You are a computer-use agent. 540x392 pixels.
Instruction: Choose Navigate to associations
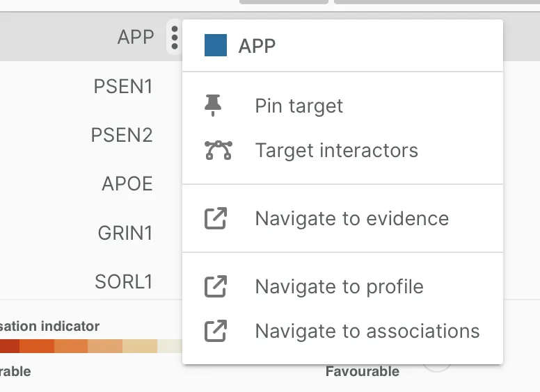click(x=342, y=331)
